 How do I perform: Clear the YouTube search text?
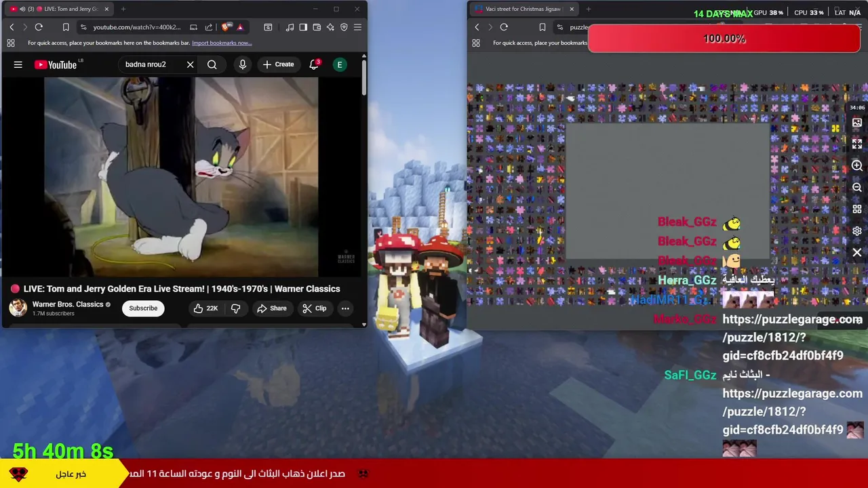190,64
